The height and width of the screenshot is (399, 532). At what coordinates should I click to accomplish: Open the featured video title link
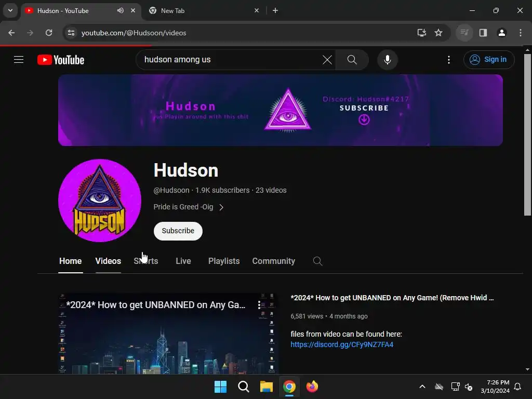pos(392,298)
